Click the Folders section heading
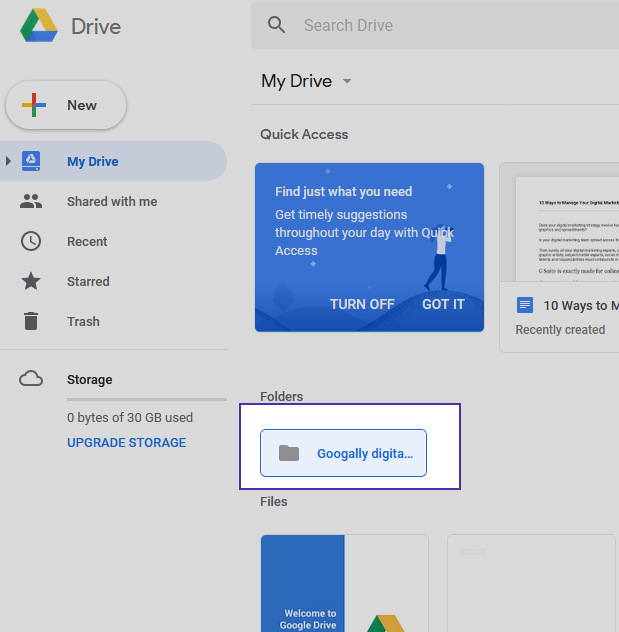Screen dimensions: 619x632 pos(281,396)
